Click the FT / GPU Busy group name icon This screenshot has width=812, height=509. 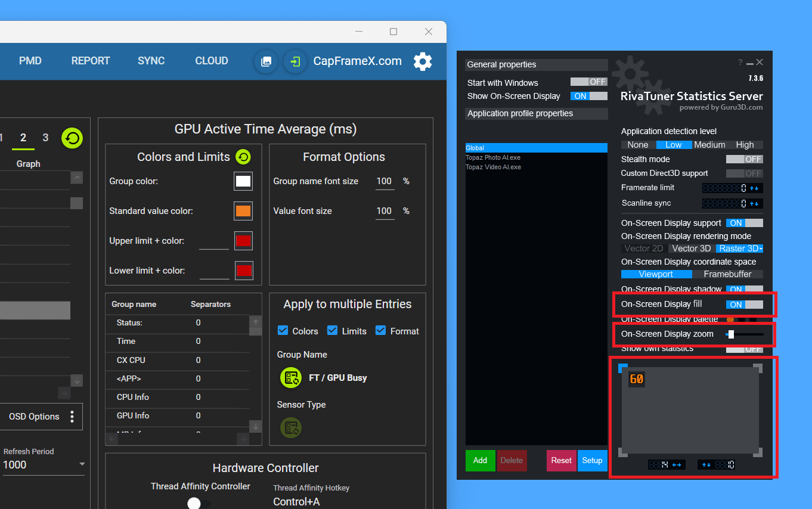(x=291, y=377)
